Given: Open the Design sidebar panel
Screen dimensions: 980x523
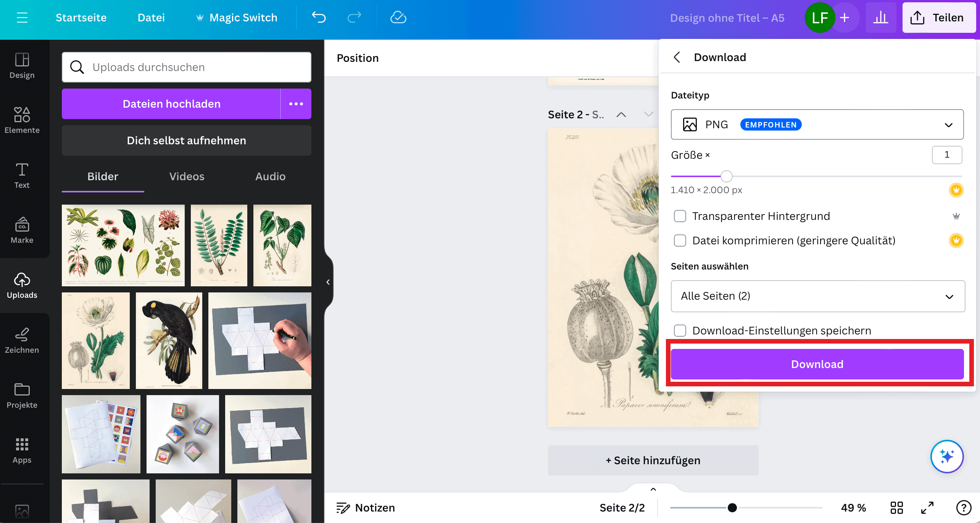Looking at the screenshot, I should pos(22,66).
